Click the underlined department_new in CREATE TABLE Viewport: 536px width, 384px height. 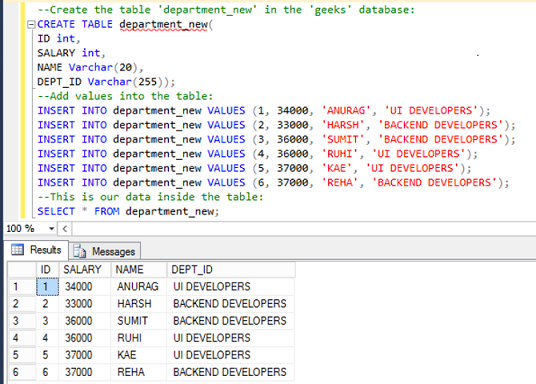point(163,24)
